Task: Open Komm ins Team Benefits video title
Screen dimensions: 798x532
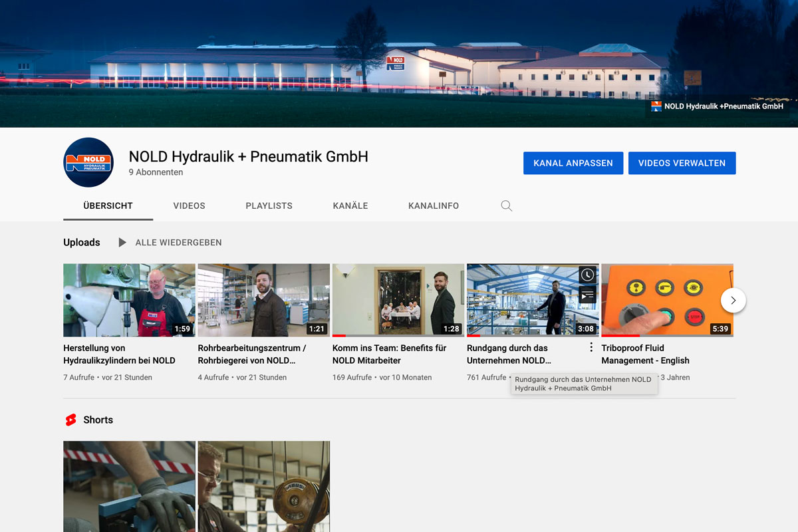Action: 389,354
